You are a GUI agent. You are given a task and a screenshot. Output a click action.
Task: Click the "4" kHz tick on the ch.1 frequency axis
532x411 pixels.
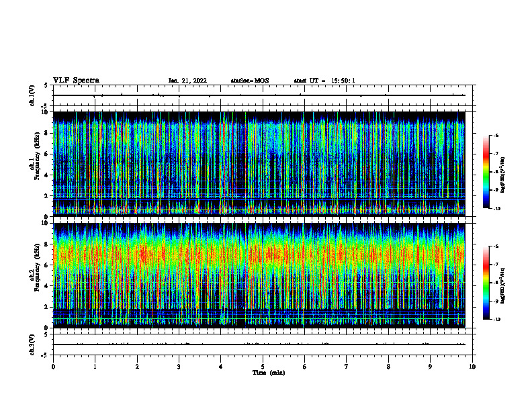[x=46, y=175]
